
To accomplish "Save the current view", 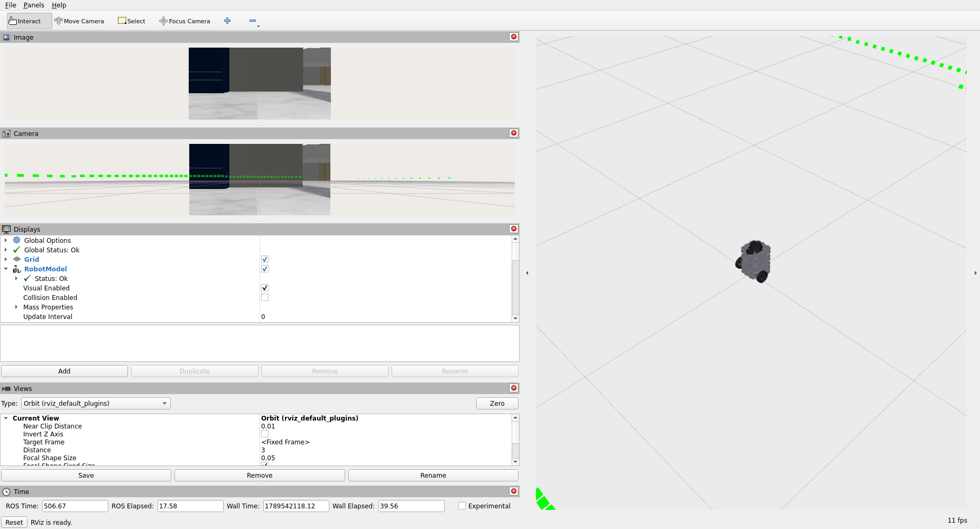I will [86, 475].
